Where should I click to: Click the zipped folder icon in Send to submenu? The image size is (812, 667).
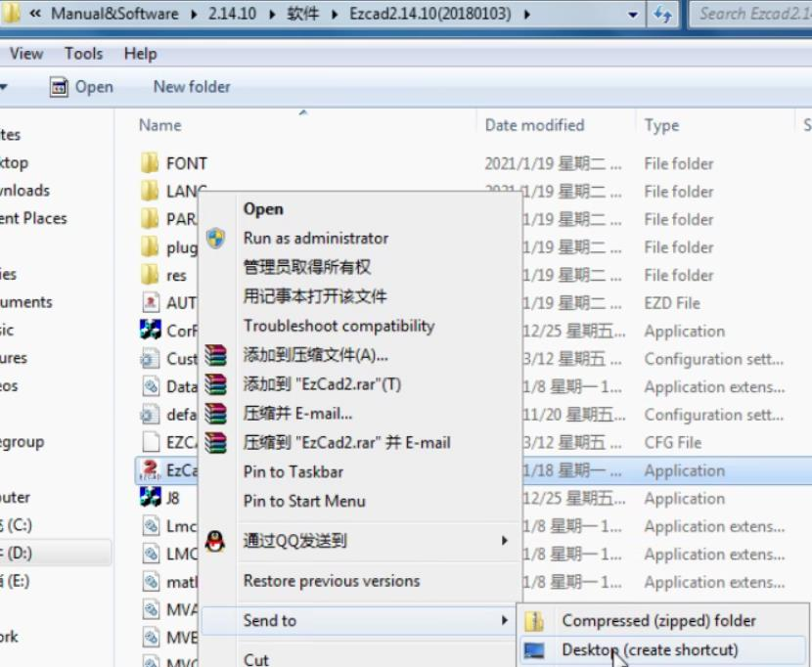coord(534,620)
